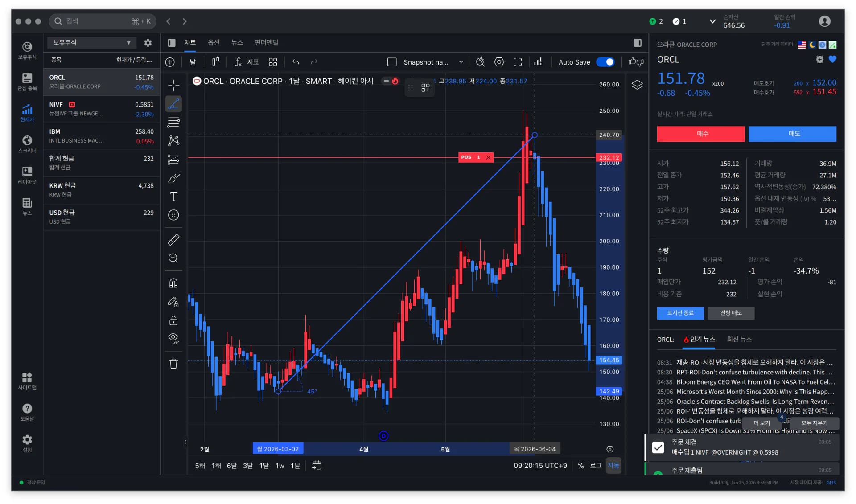856x504 pixels.
Task: Open the 지표 indicators menu
Action: [247, 62]
